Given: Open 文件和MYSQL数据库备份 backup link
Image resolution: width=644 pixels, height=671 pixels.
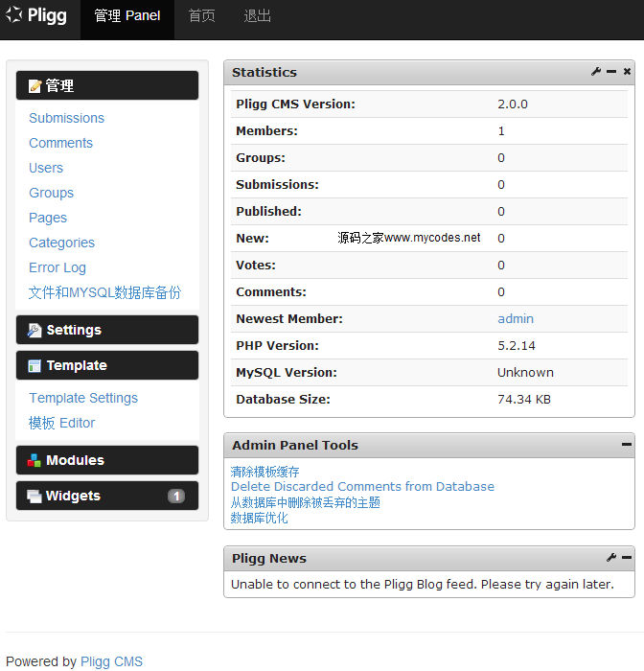Looking at the screenshot, I should [x=105, y=292].
